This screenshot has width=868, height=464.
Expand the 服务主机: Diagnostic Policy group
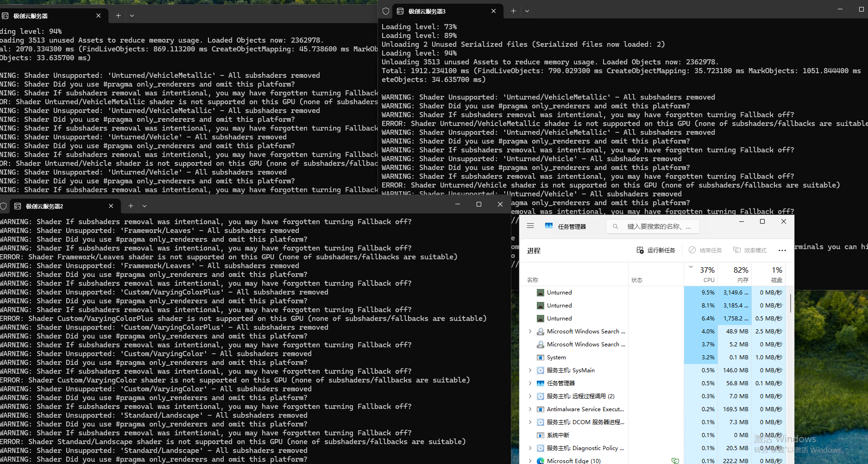tap(530, 448)
